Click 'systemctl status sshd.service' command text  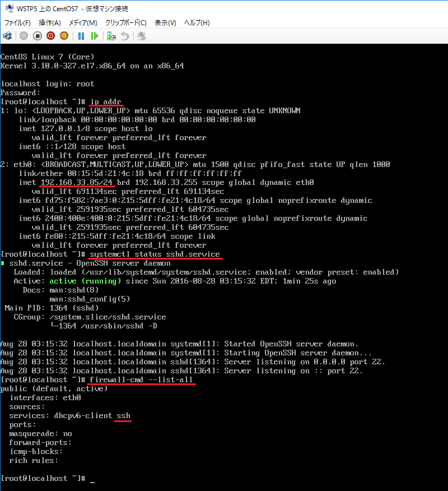pos(155,254)
